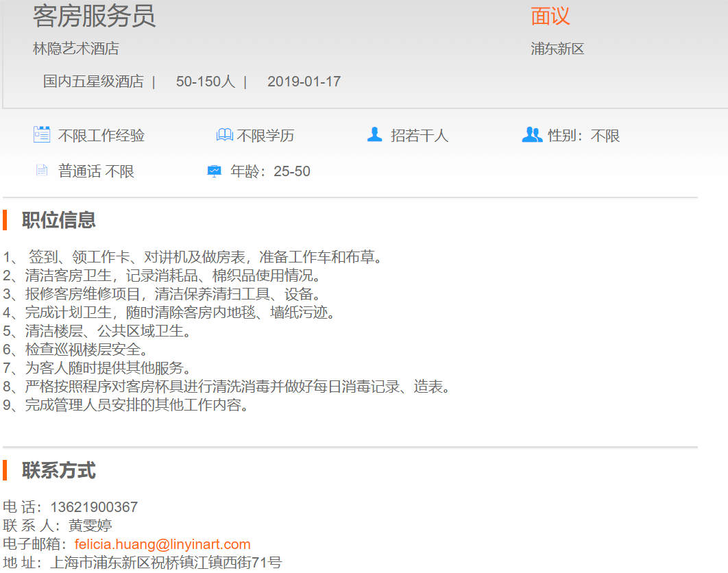Click the single person hiring count icon
Viewport: 728px width, 573px height.
(374, 134)
